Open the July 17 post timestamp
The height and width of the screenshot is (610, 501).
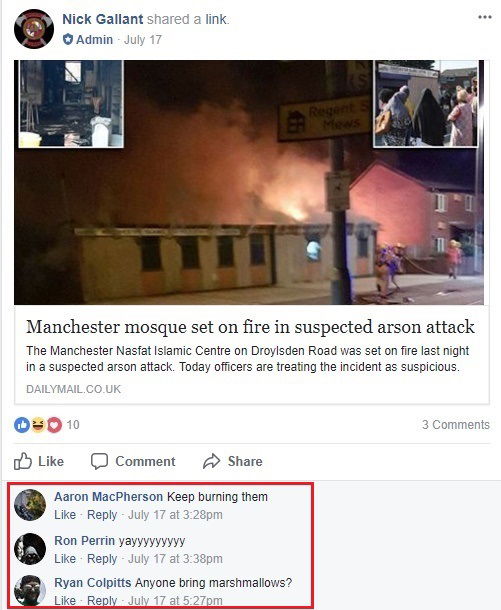tap(143, 40)
